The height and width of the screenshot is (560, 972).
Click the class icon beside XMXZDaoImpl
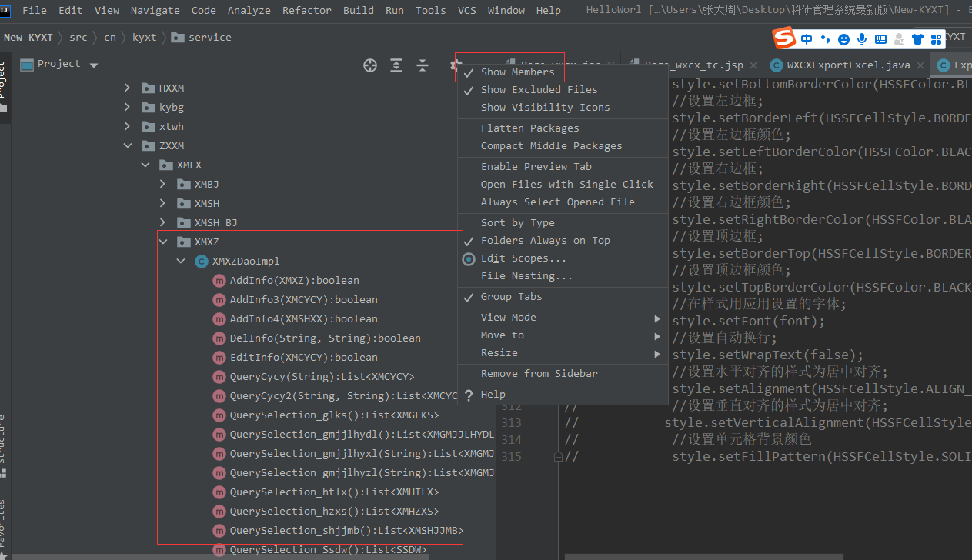[202, 262]
